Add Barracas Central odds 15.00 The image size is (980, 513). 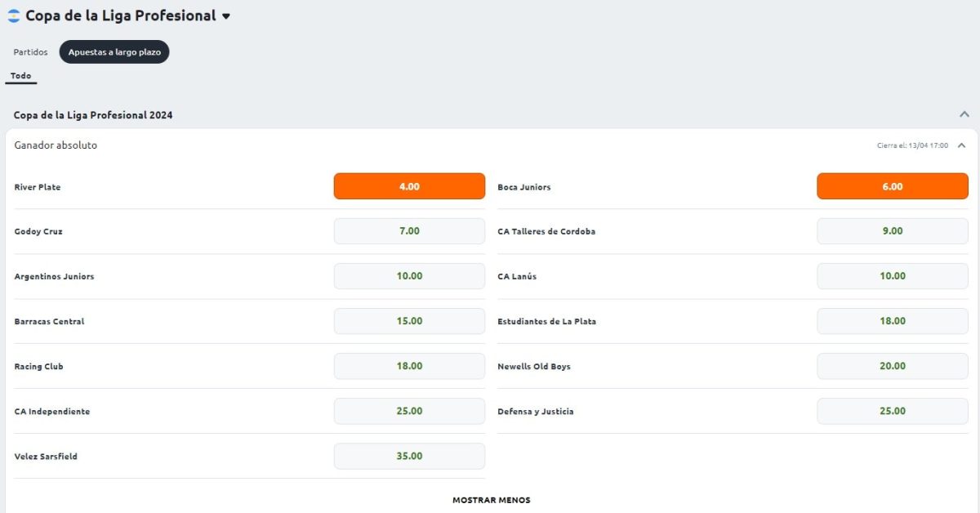pos(409,321)
